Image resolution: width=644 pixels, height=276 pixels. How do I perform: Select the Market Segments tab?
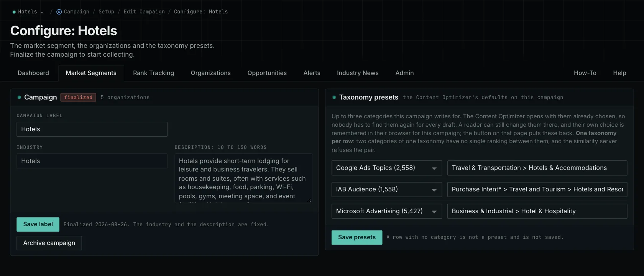click(91, 73)
